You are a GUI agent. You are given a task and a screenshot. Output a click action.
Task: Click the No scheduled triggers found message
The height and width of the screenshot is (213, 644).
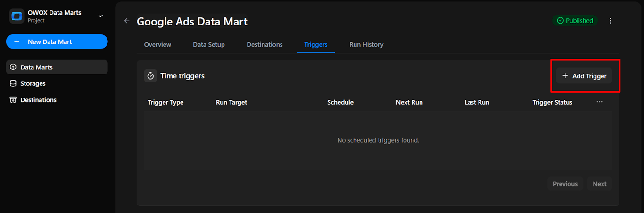[x=378, y=140]
